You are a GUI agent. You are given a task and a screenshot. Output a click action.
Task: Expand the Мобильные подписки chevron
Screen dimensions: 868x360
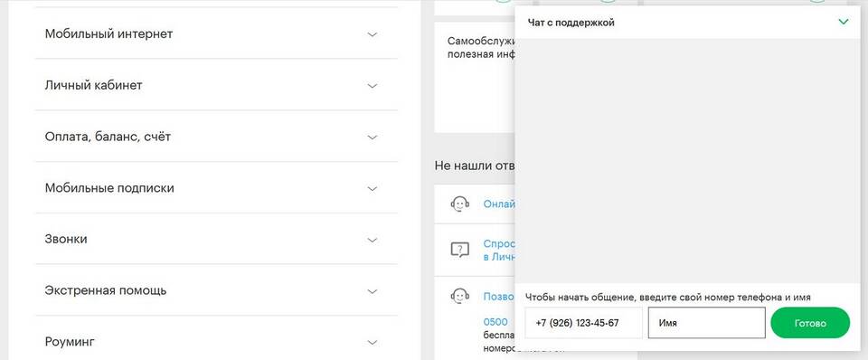pos(373,188)
